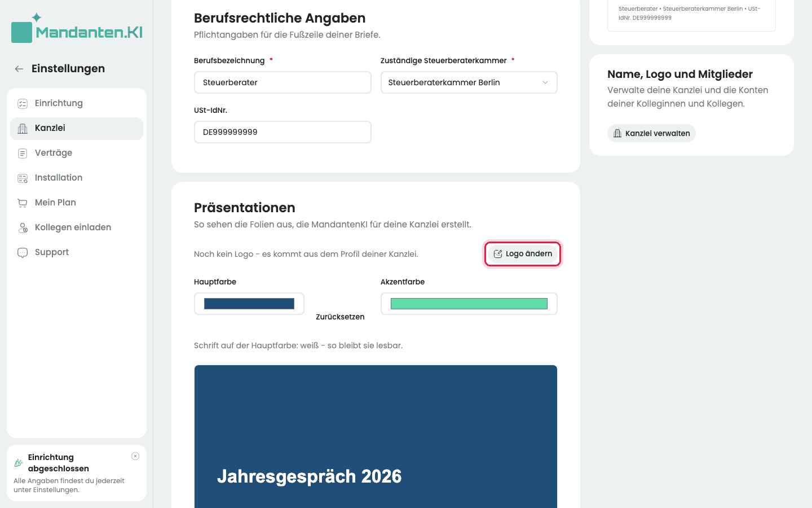
Task: Click the Kanzlei verwalten button
Action: click(651, 133)
